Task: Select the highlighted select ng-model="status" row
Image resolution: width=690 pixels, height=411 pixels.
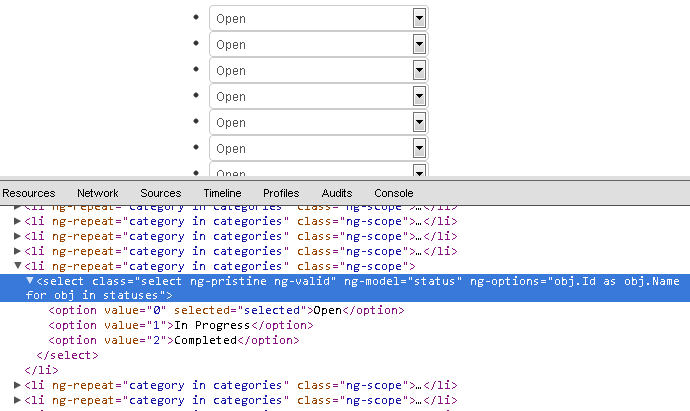Action: [345, 288]
